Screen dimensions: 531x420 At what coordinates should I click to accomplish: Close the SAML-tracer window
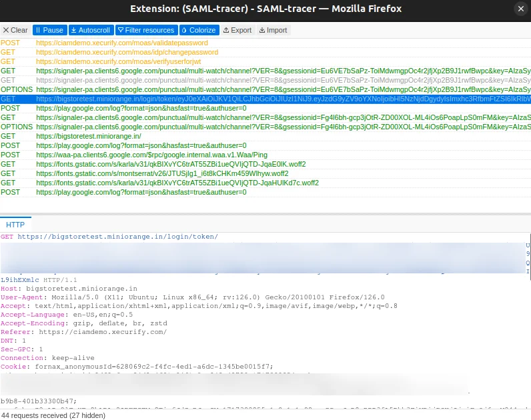[x=520, y=9]
